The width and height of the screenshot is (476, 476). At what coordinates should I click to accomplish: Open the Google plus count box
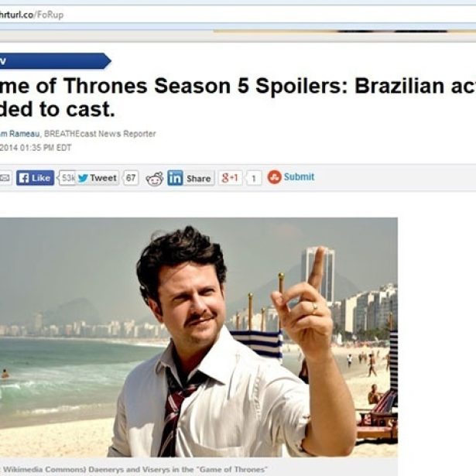click(254, 178)
